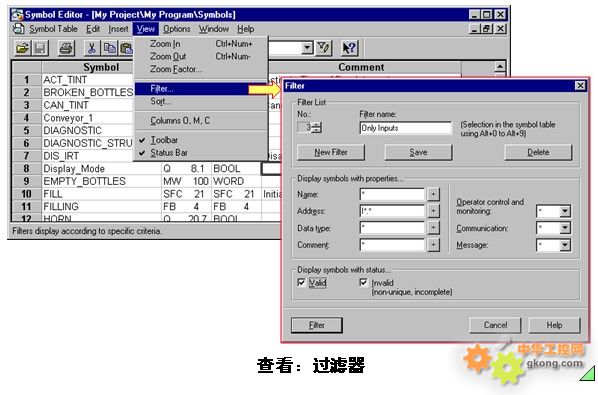
Task: Click the Save button in Filter dialog
Action: [418, 152]
